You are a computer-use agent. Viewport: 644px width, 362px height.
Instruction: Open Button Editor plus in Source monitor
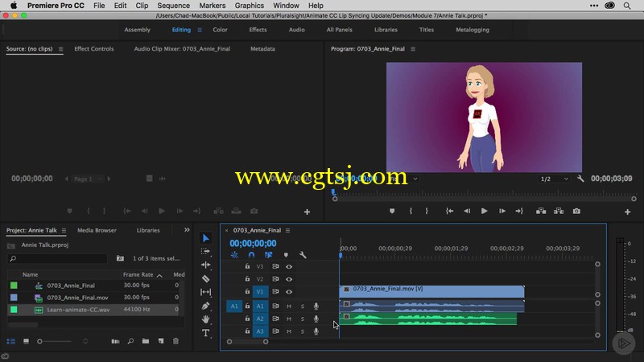point(307,212)
